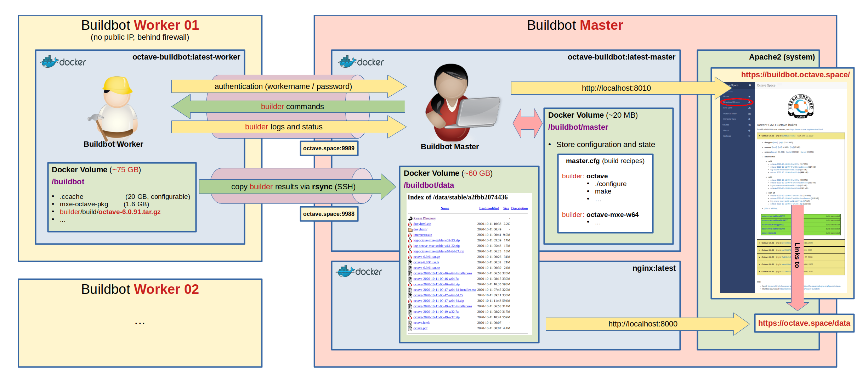The width and height of the screenshot is (868, 386).
Task: Switch to Waterfall View in the sidebar
Action: pyautogui.click(x=730, y=113)
